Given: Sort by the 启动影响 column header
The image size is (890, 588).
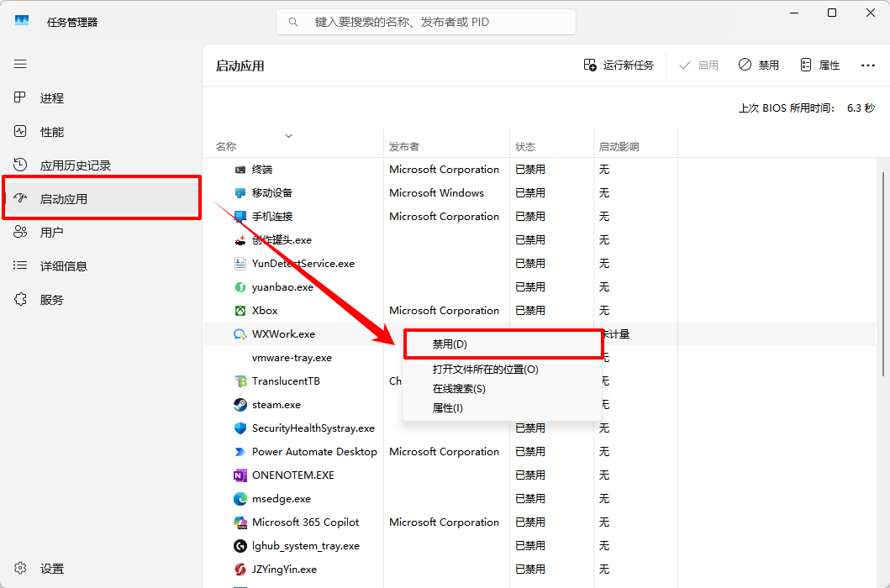Looking at the screenshot, I should (619, 146).
